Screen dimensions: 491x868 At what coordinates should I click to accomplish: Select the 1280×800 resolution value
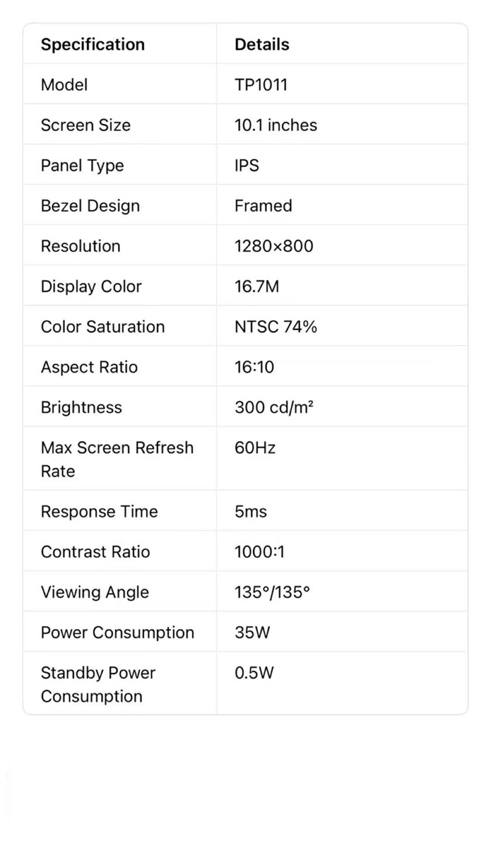[274, 246]
